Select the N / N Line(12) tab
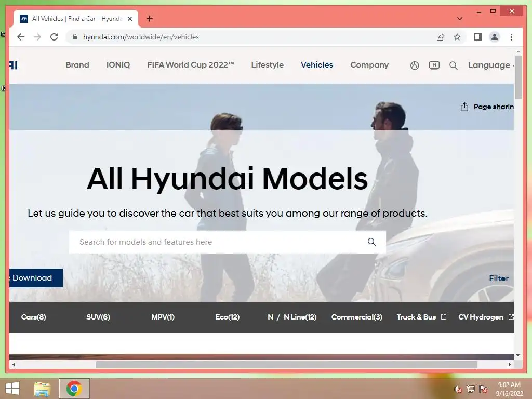Screen dimensions: 532x399 coord(292,317)
